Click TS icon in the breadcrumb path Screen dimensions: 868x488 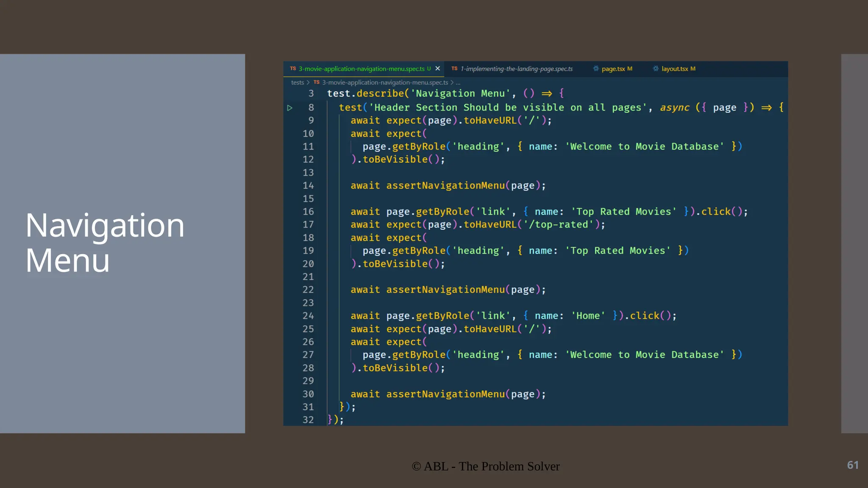(317, 83)
